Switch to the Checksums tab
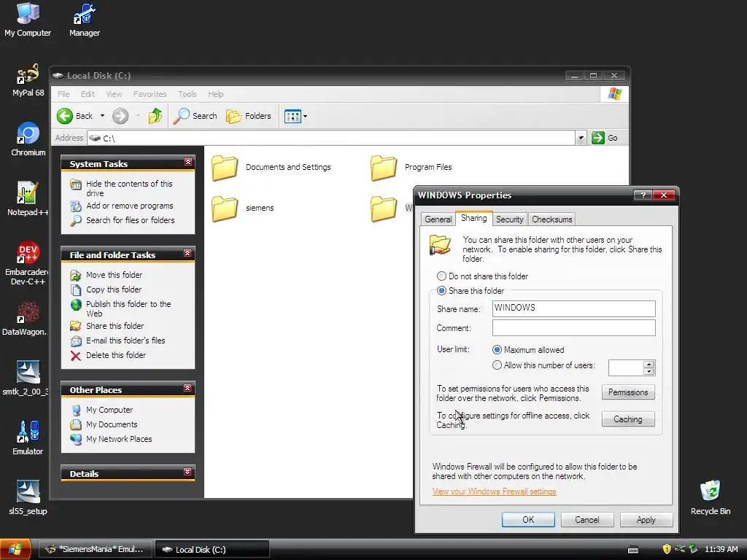 (x=551, y=219)
